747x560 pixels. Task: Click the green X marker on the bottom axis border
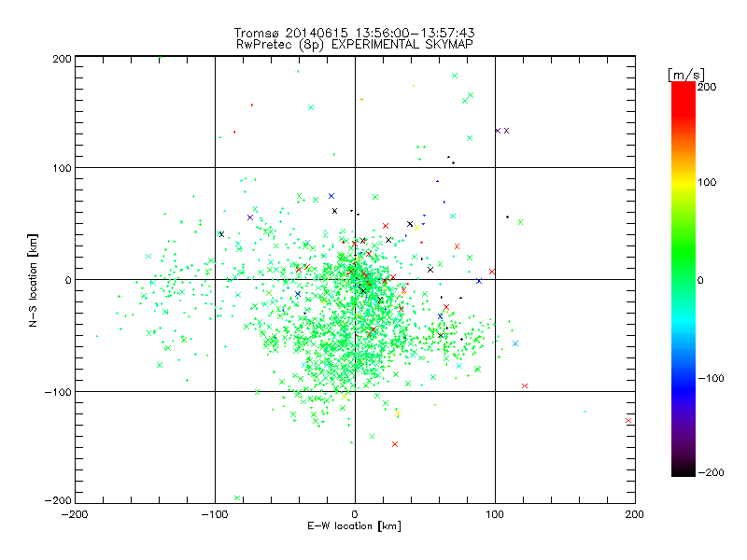coord(237,498)
